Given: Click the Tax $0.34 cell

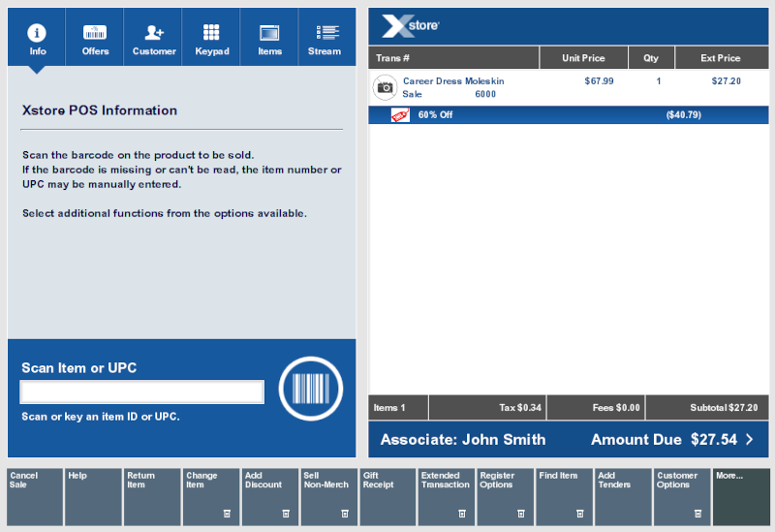Looking at the screenshot, I should 487,408.
